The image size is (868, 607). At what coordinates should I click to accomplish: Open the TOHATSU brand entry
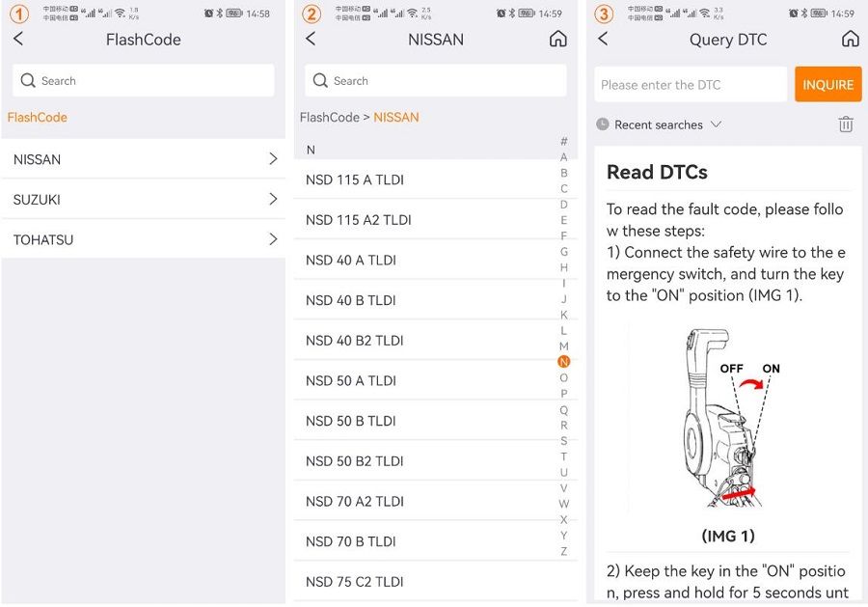(x=145, y=239)
